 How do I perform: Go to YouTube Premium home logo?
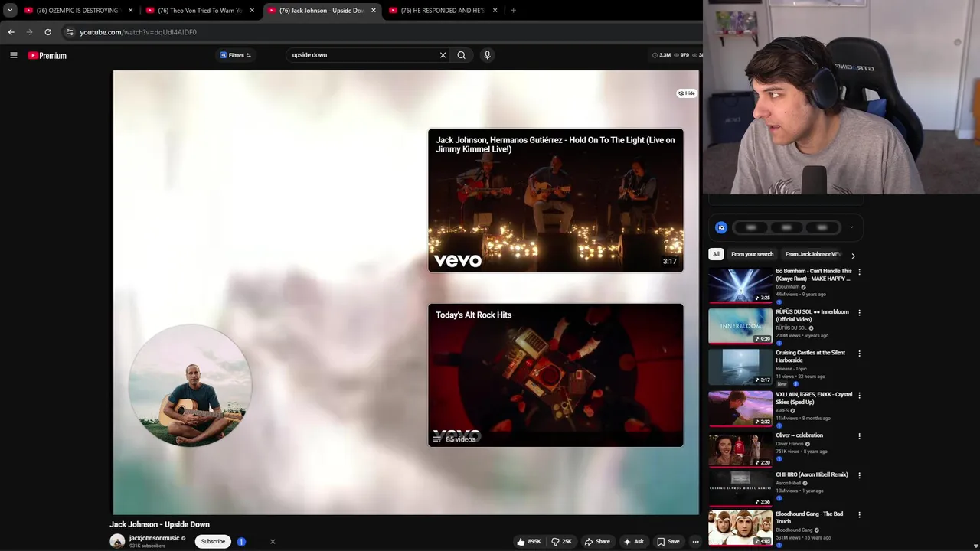pos(47,55)
